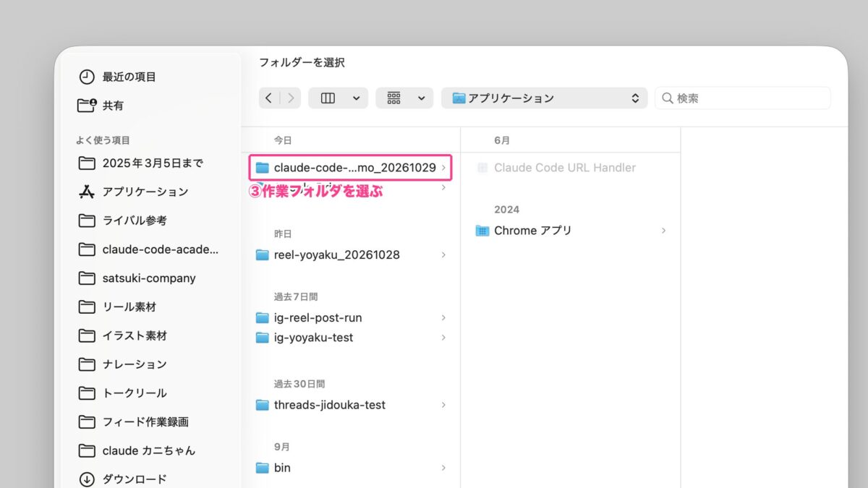Click the blue bin folder icon
The height and width of the screenshot is (488, 868).
pos(263,468)
